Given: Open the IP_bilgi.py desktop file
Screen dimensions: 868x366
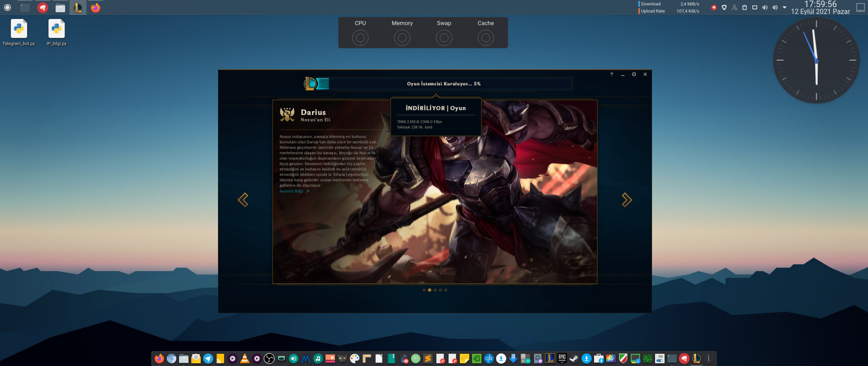Looking at the screenshot, I should click(57, 33).
